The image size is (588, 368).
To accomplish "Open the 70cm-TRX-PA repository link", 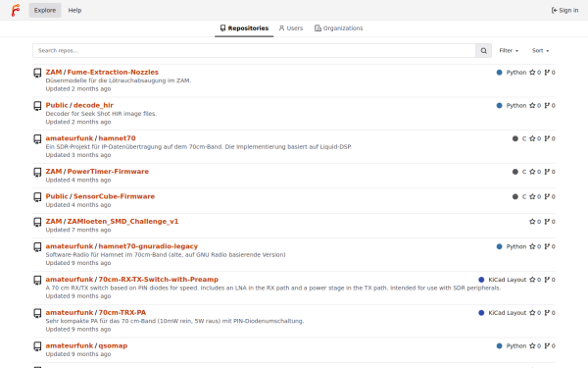I will (122, 312).
